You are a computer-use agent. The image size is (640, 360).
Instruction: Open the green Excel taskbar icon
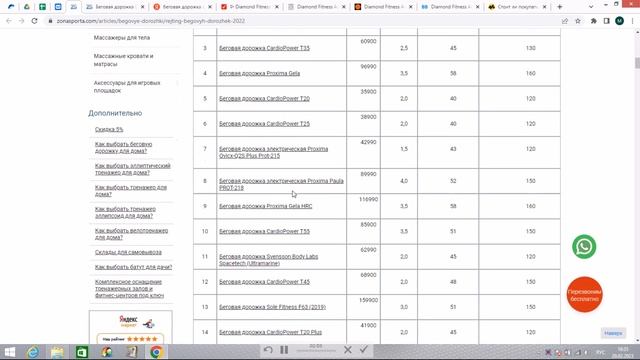point(82,352)
